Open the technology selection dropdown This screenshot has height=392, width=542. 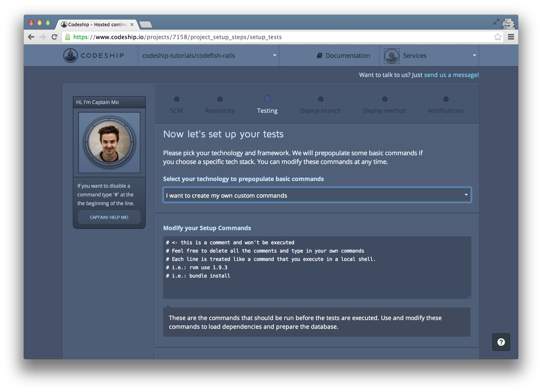tap(317, 195)
